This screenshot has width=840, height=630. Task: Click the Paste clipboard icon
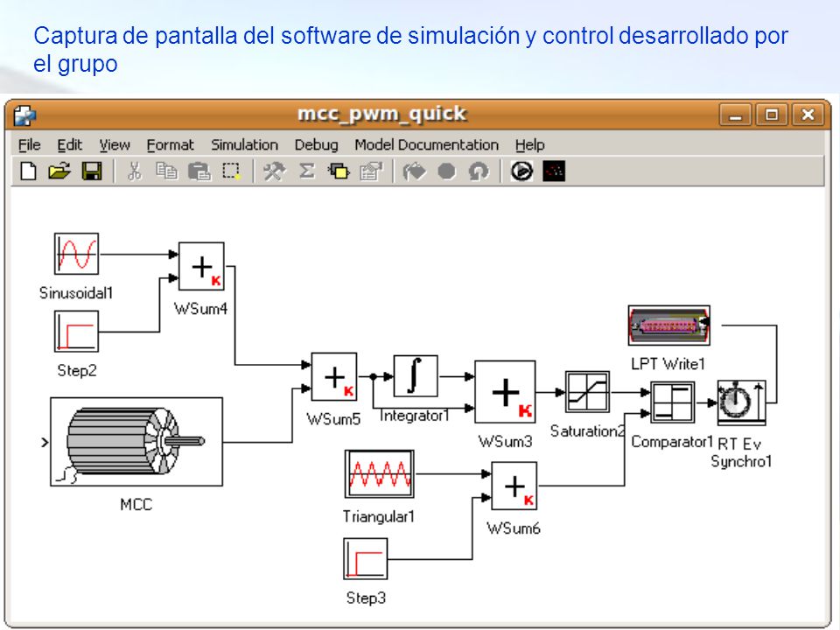[199, 171]
